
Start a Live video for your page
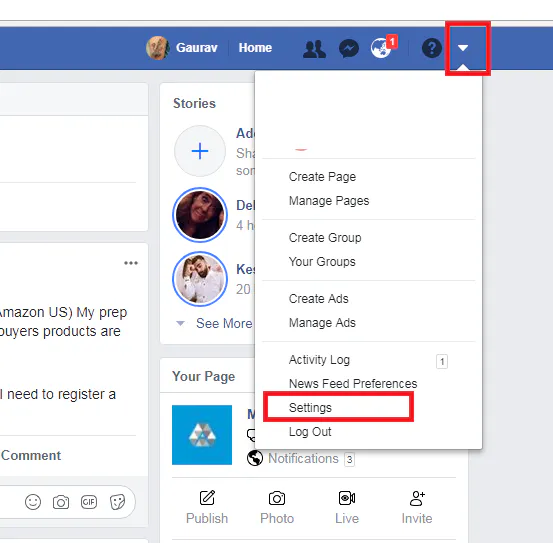[x=347, y=507]
